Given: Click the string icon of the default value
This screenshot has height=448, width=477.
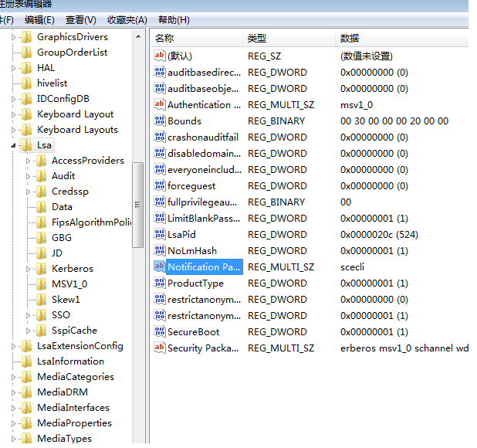Looking at the screenshot, I should [x=160, y=56].
